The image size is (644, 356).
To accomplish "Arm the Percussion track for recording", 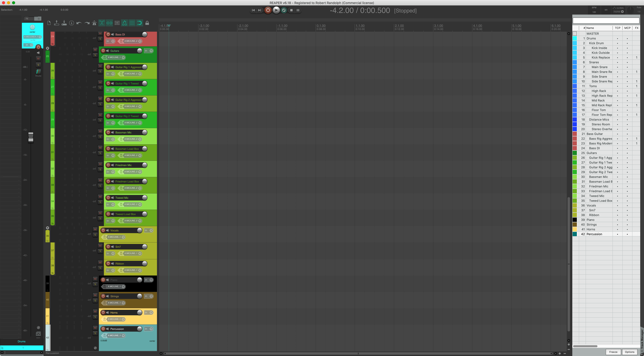I will pyautogui.click(x=103, y=329).
